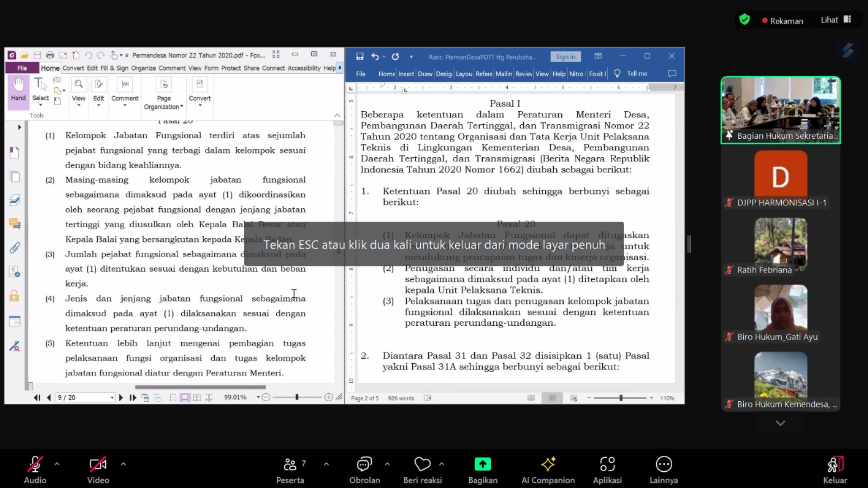Click the Word zoom slider
This screenshot has width=868, height=488.
coord(620,398)
